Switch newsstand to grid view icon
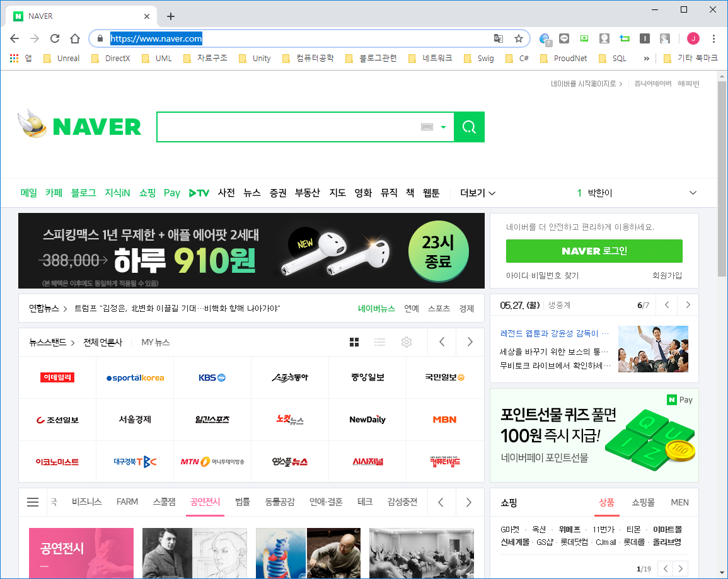This screenshot has width=728, height=579. 354,342
